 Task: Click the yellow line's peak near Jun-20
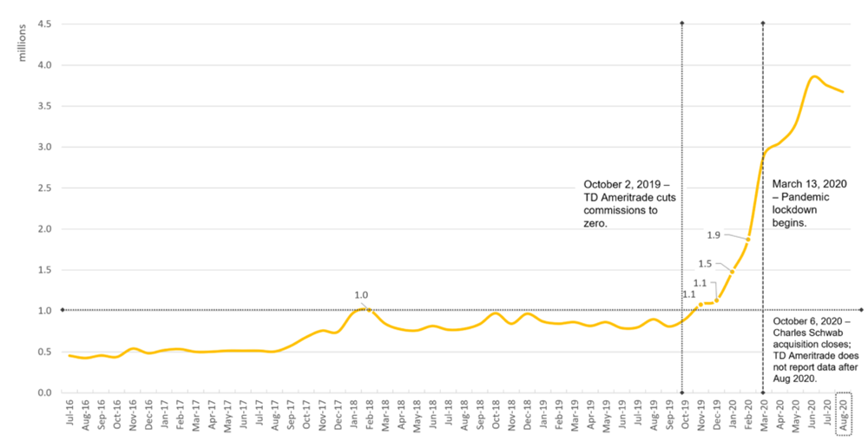(x=813, y=77)
